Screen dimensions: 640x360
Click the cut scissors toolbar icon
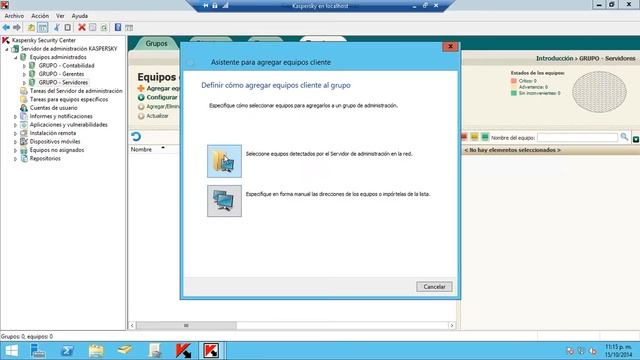pyautogui.click(x=57, y=27)
